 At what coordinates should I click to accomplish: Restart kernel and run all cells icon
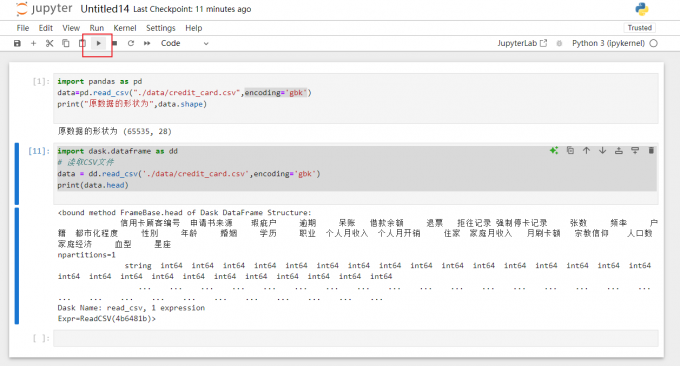point(147,43)
